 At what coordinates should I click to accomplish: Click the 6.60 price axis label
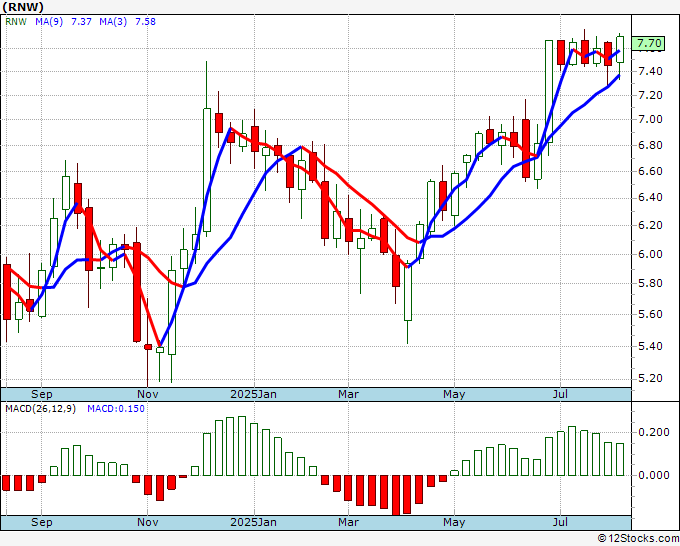[650, 171]
